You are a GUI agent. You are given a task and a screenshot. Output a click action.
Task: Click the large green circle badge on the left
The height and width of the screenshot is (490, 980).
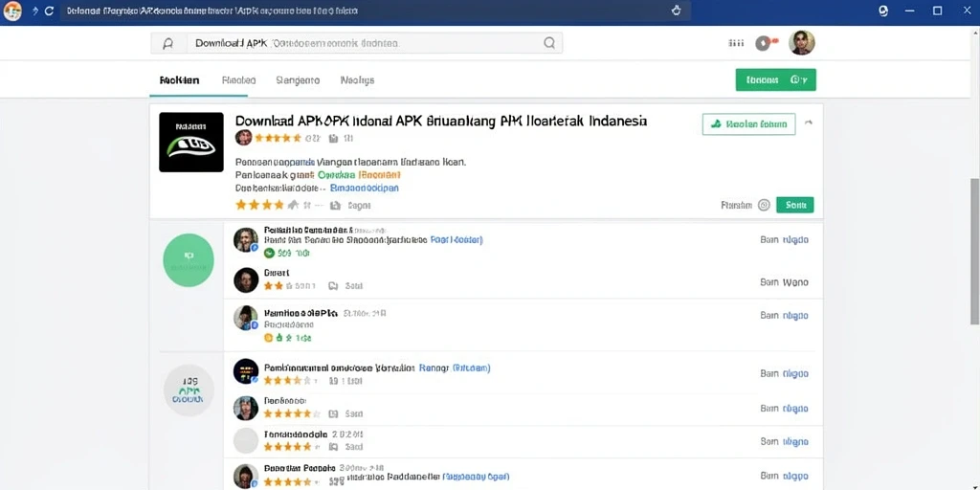pyautogui.click(x=189, y=260)
